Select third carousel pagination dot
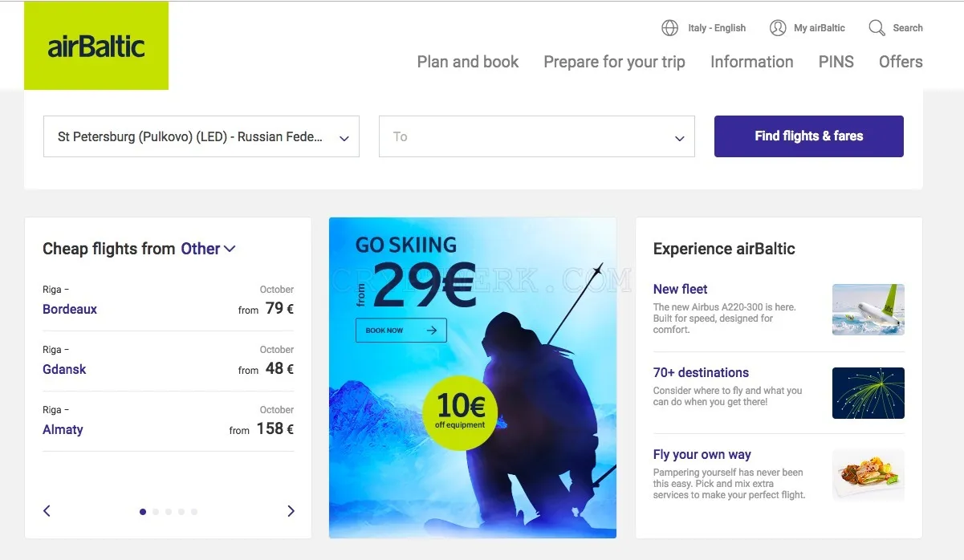This screenshot has height=560, width=964. pos(169,512)
